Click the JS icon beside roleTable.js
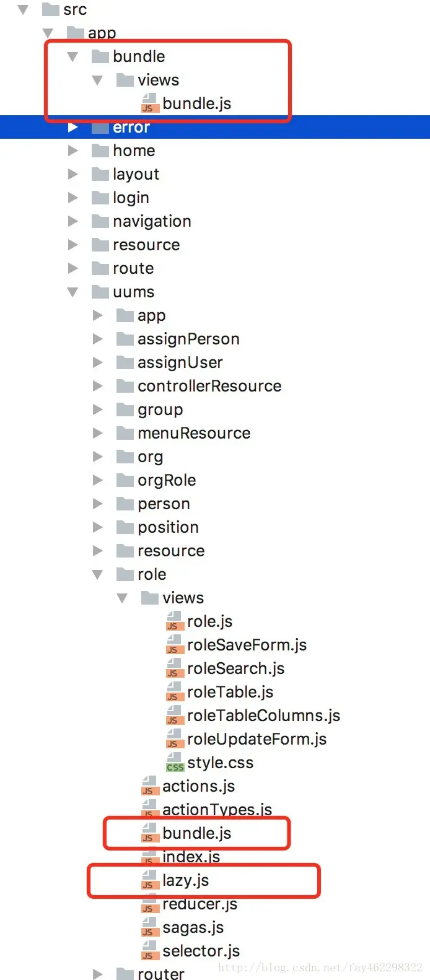Screen dimensions: 430x980 click(x=175, y=692)
